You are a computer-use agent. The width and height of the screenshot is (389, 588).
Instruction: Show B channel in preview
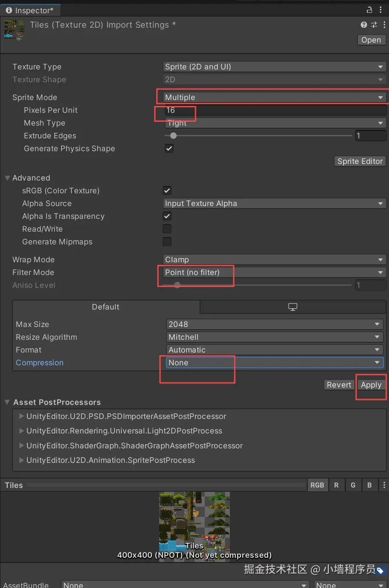pyautogui.click(x=369, y=485)
